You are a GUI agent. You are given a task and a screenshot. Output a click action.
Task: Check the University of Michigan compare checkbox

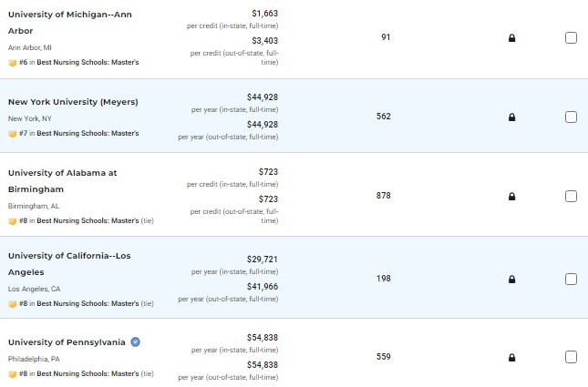(x=571, y=38)
